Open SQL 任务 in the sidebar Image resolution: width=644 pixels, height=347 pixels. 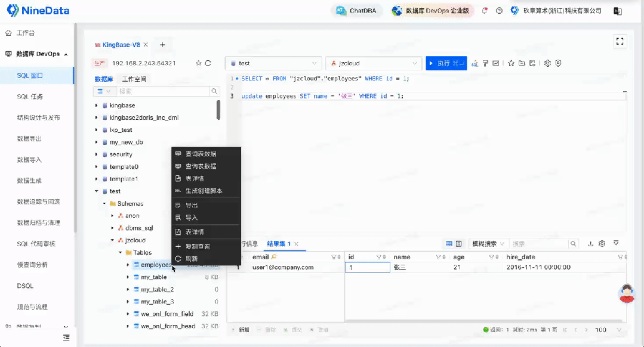pos(30,97)
